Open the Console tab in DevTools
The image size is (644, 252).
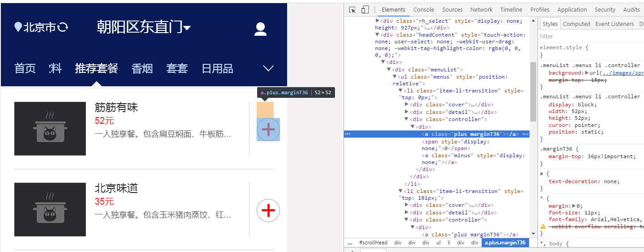424,9
